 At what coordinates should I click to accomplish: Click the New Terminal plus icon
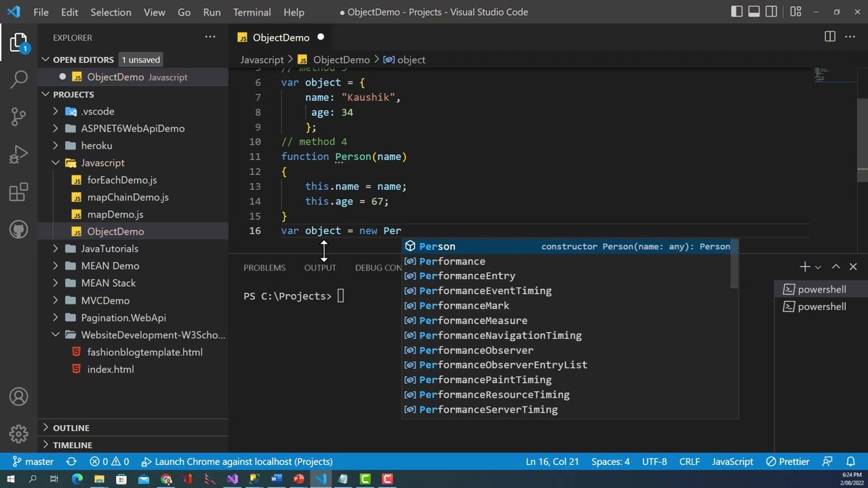coord(804,267)
